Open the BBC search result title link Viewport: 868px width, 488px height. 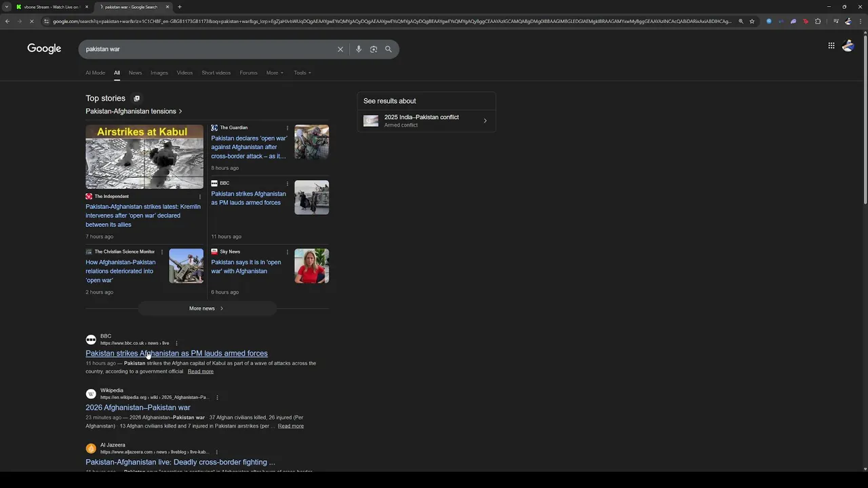(x=176, y=353)
